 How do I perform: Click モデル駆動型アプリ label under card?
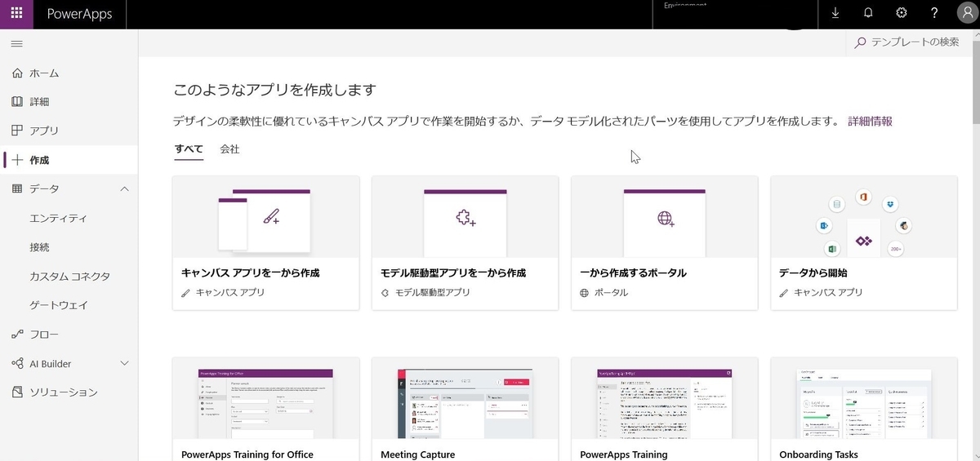point(433,292)
